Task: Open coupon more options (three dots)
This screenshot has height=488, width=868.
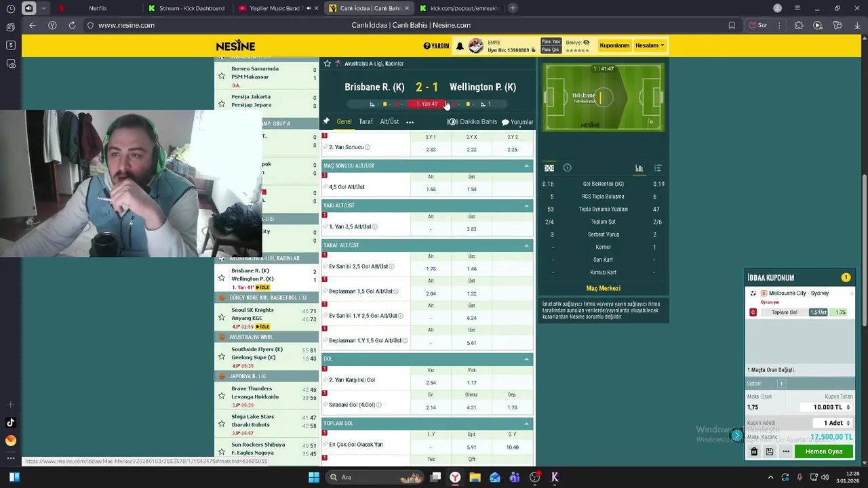Action: (786, 451)
